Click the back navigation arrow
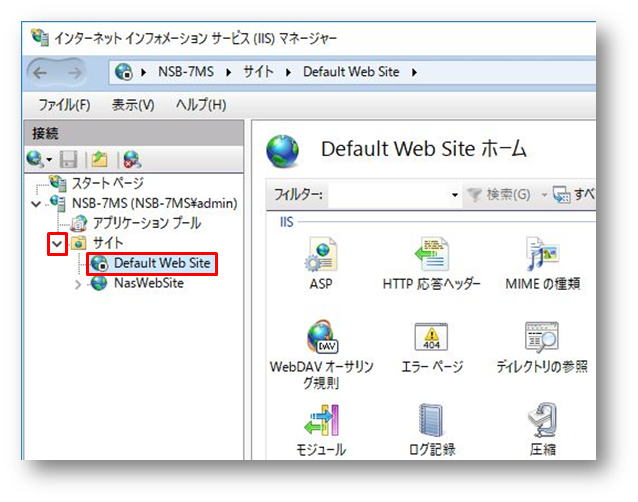 (x=40, y=73)
